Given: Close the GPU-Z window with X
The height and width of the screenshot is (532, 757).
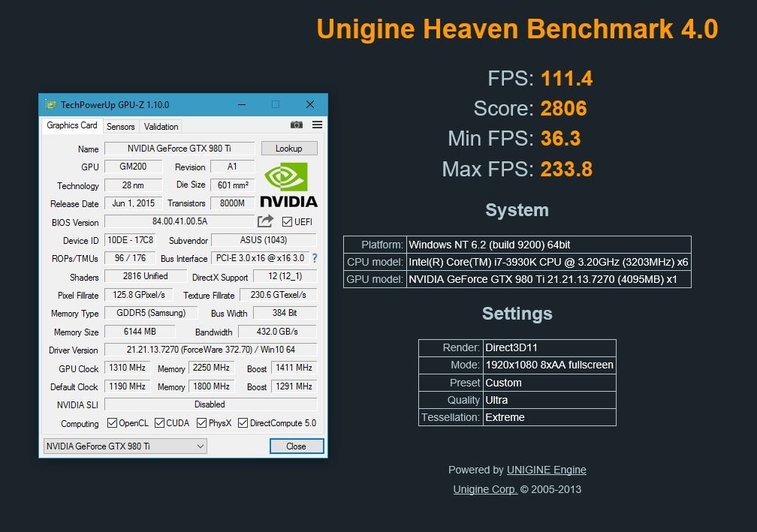Looking at the screenshot, I should coord(310,104).
